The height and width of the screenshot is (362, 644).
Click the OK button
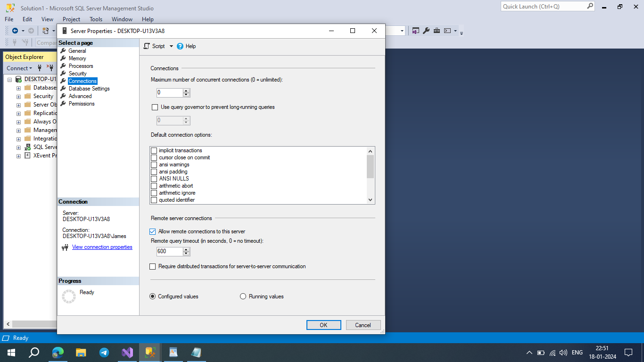(x=323, y=325)
